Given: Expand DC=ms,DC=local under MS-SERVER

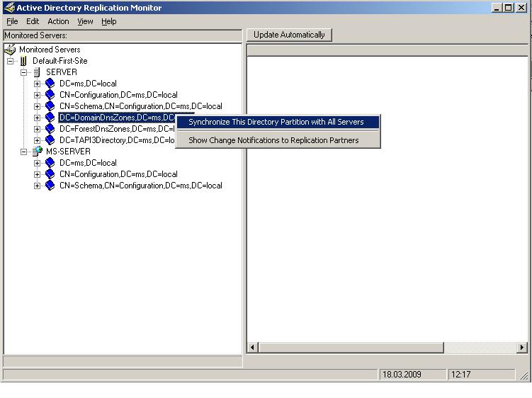Looking at the screenshot, I should coord(37,163).
